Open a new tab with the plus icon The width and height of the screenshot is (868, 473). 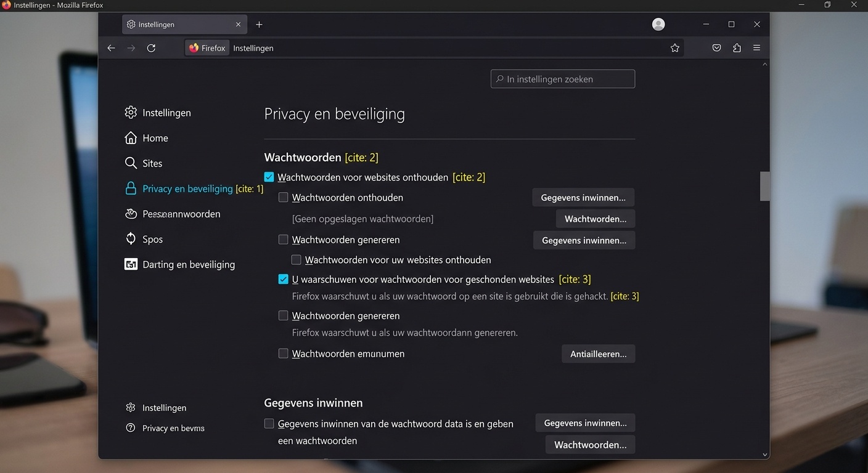[259, 25]
